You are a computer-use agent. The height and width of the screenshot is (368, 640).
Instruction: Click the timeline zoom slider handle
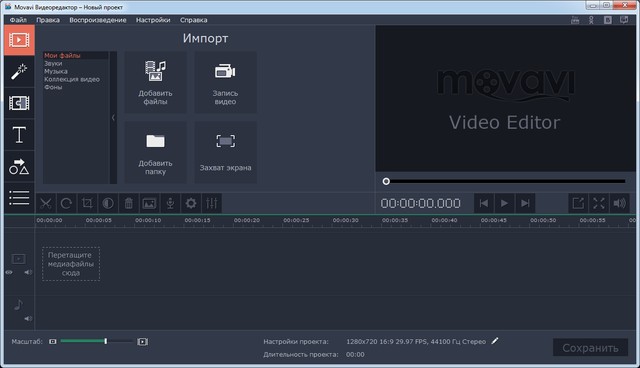coord(106,341)
